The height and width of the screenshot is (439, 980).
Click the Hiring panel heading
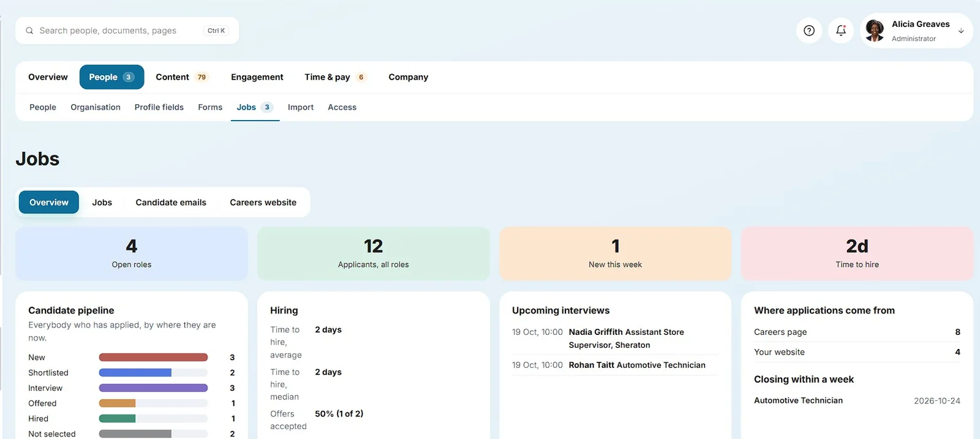pyautogui.click(x=284, y=310)
